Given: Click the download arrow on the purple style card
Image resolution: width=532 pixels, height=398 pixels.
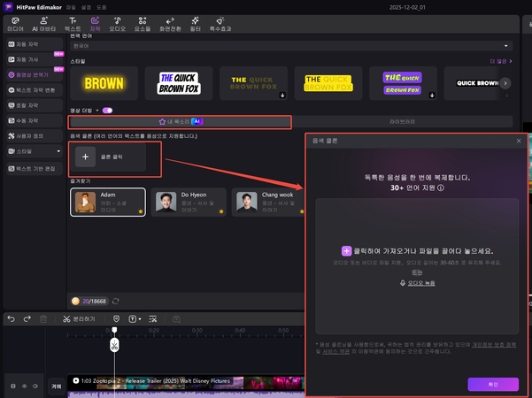Looking at the screenshot, I should click(432, 96).
